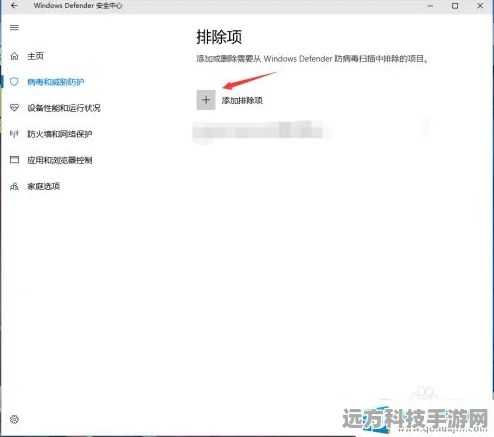Screen dimensions: 494x437
Task: Minimize the Windows Defender window
Action: click(430, 6)
